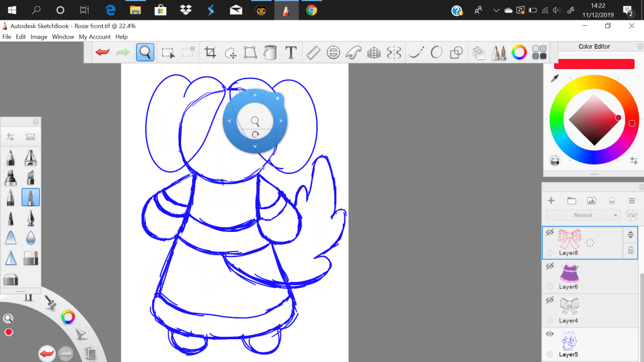Pick the eyedropper in Color Editor
Viewport: 644px width, 362px height.
coord(554,78)
